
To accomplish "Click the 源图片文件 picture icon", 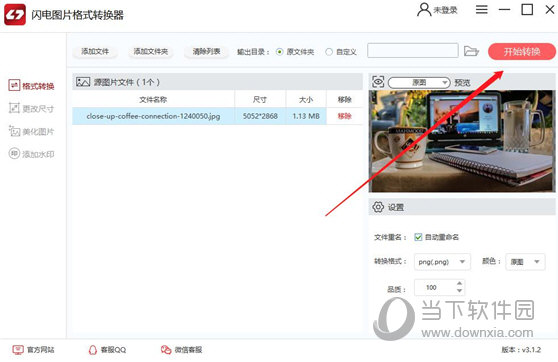I will (x=83, y=82).
